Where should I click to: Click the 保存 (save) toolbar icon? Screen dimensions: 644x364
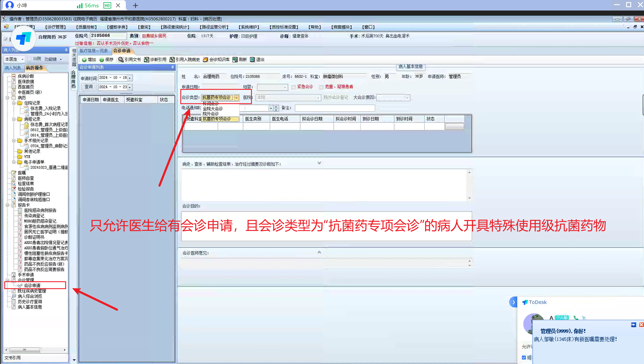coord(102,60)
